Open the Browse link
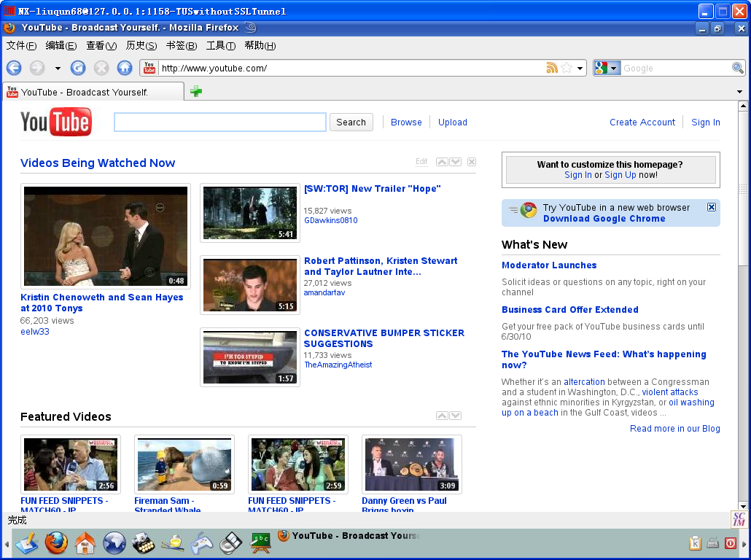 point(406,122)
